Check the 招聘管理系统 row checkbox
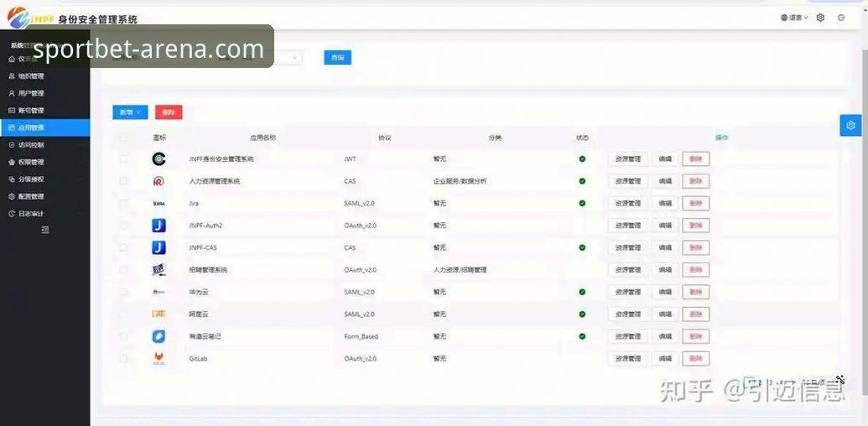The height and width of the screenshot is (426, 868). [x=123, y=269]
